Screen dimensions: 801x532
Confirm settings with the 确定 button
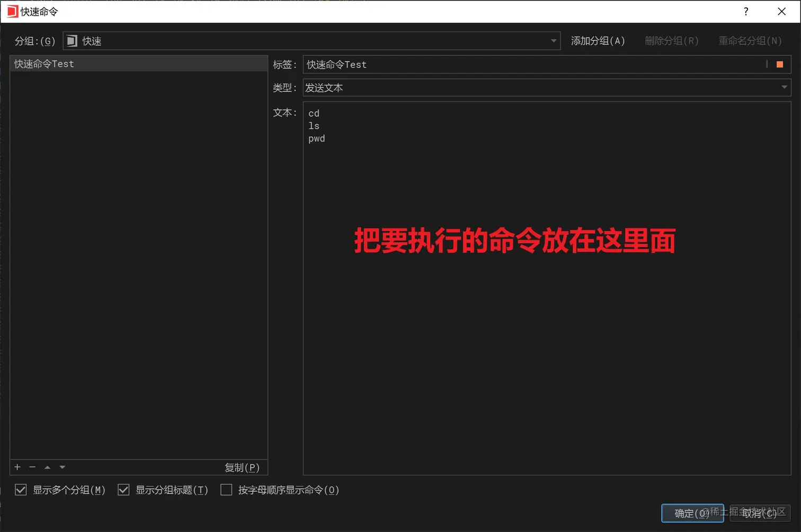pyautogui.click(x=692, y=513)
